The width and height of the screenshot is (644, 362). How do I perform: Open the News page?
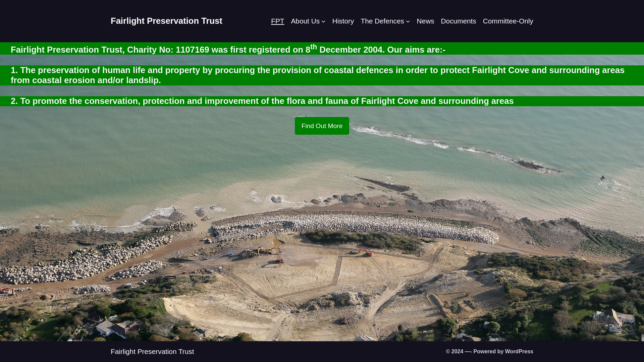(425, 21)
